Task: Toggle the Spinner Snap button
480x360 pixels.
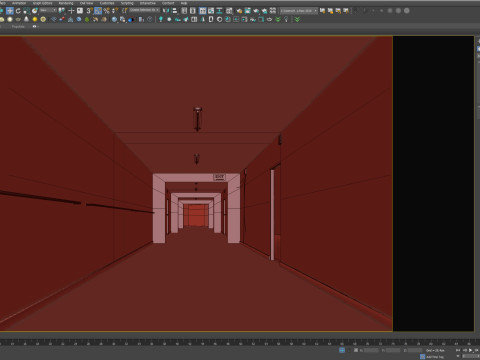Action: [x=115, y=11]
